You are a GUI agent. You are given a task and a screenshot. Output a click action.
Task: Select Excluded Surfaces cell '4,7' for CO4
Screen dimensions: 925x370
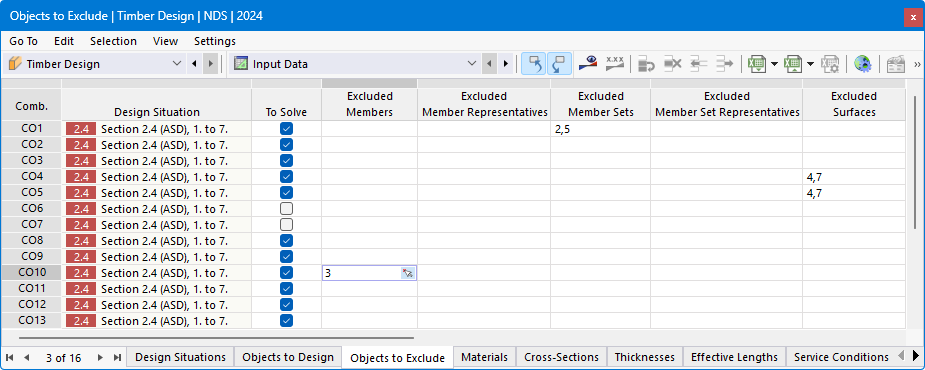pyautogui.click(x=854, y=176)
